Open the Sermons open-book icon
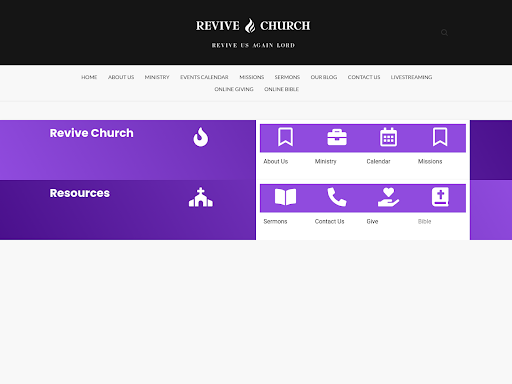Screen dimensions: 512x384 pyautogui.click(x=286, y=197)
